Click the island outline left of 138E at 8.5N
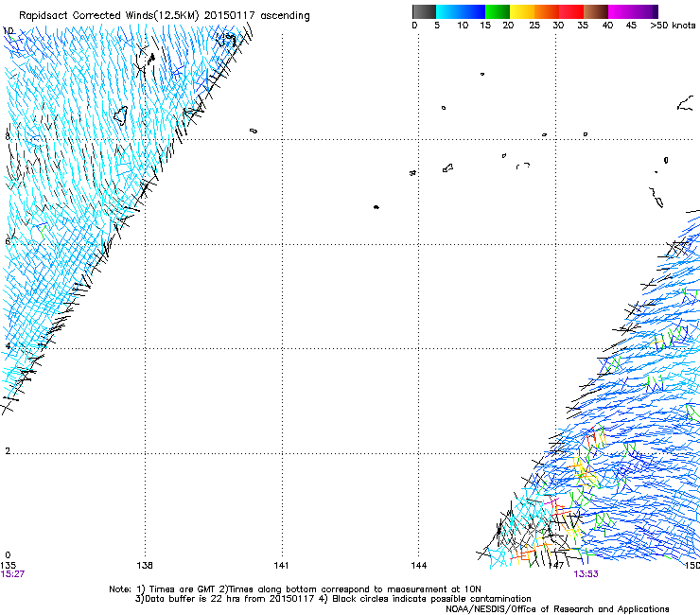 pos(120,115)
